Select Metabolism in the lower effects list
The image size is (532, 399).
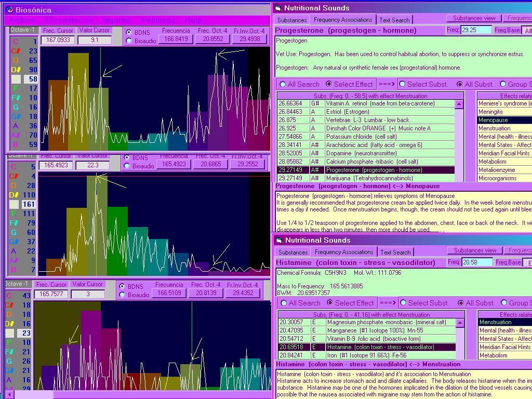tap(493, 355)
